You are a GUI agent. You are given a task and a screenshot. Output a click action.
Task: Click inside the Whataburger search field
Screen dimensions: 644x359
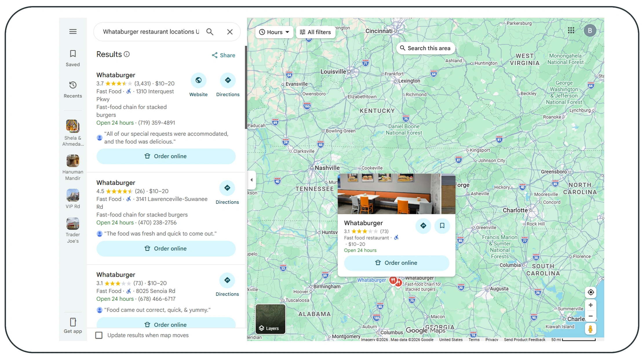151,32
